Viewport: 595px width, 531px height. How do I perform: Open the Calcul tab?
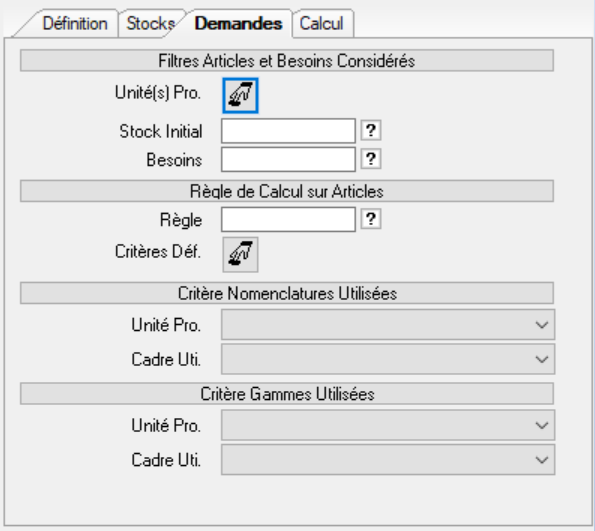(321, 24)
